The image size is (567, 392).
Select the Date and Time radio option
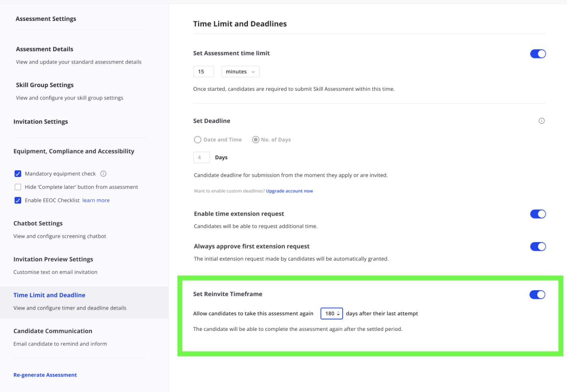click(x=198, y=140)
